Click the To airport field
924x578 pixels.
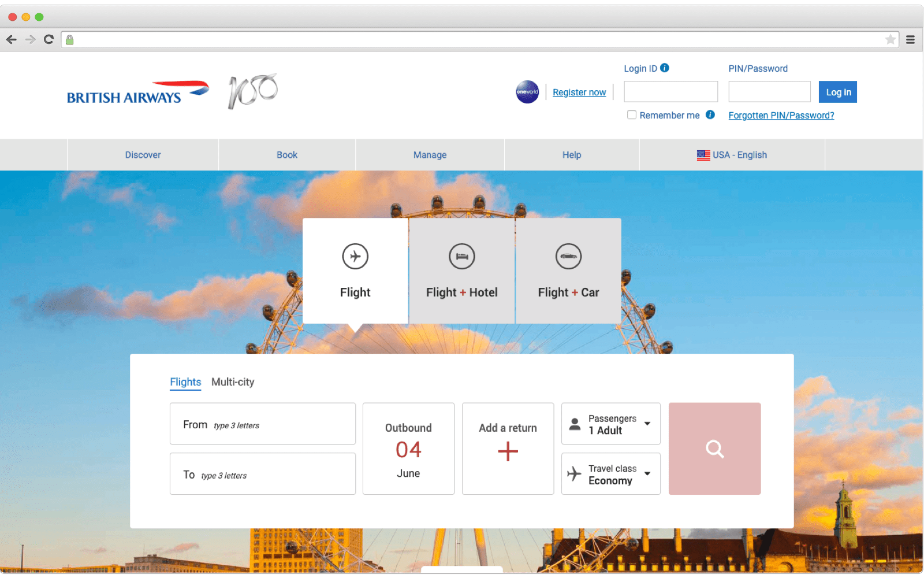[263, 474]
